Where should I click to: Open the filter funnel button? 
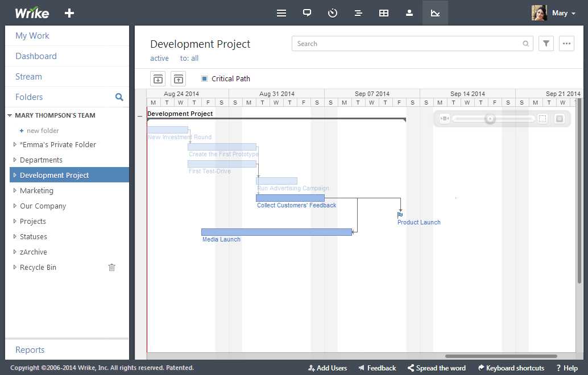[546, 43]
